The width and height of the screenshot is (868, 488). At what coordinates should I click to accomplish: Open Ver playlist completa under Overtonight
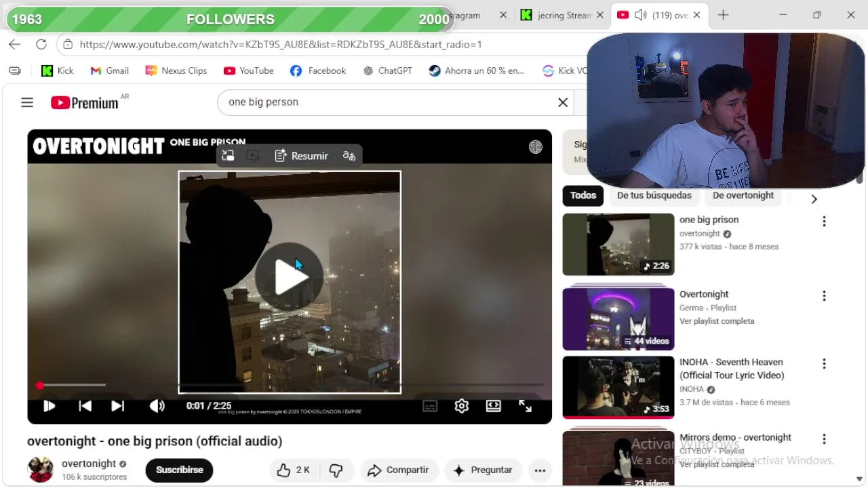pos(717,321)
